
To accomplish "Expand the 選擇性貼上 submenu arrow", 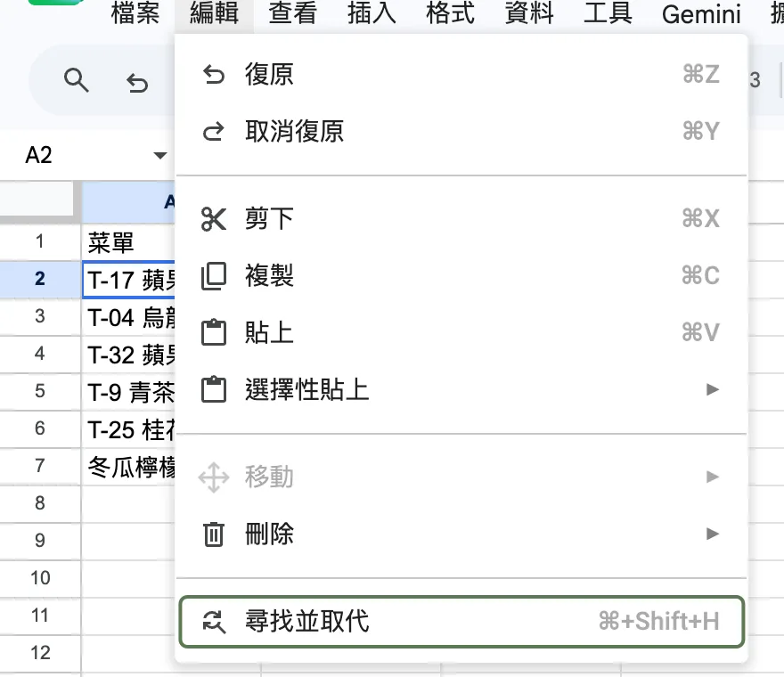I will [713, 389].
